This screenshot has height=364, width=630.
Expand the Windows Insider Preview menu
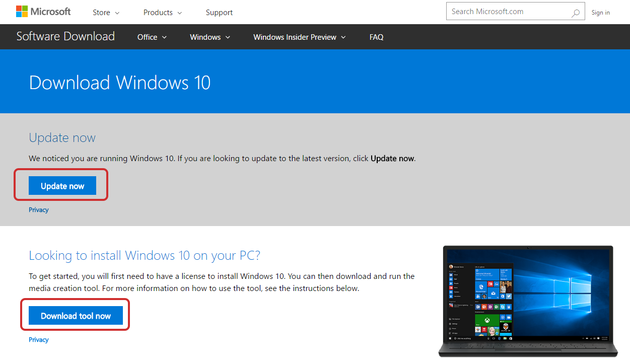[300, 37]
